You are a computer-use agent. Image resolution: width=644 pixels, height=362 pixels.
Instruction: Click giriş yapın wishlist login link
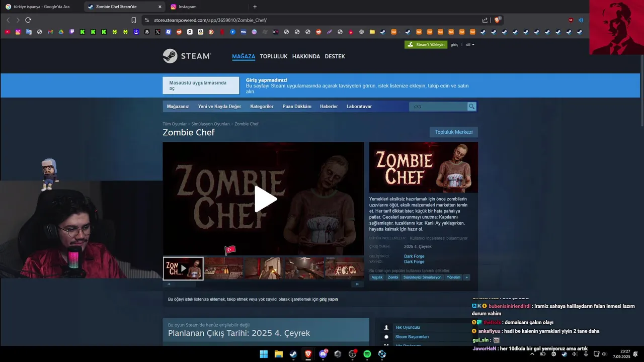(329, 299)
